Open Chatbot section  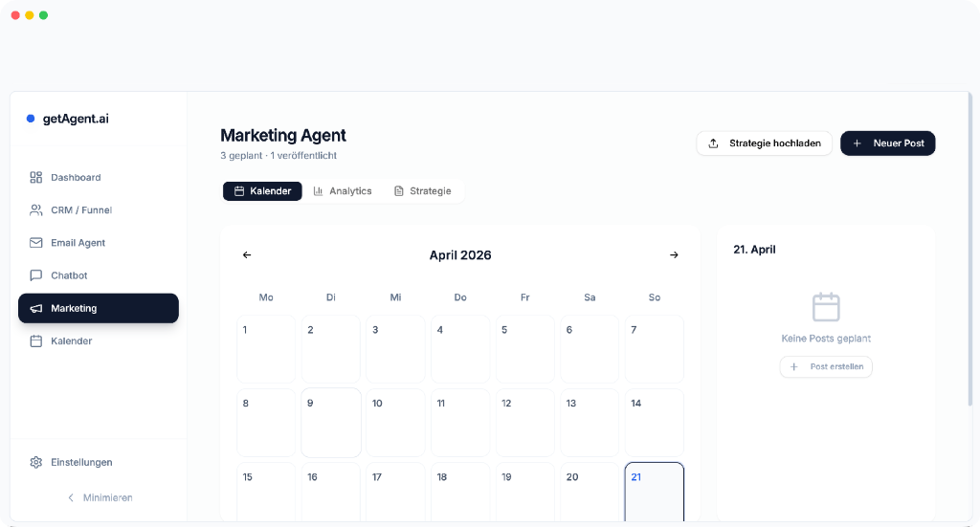pos(99,275)
